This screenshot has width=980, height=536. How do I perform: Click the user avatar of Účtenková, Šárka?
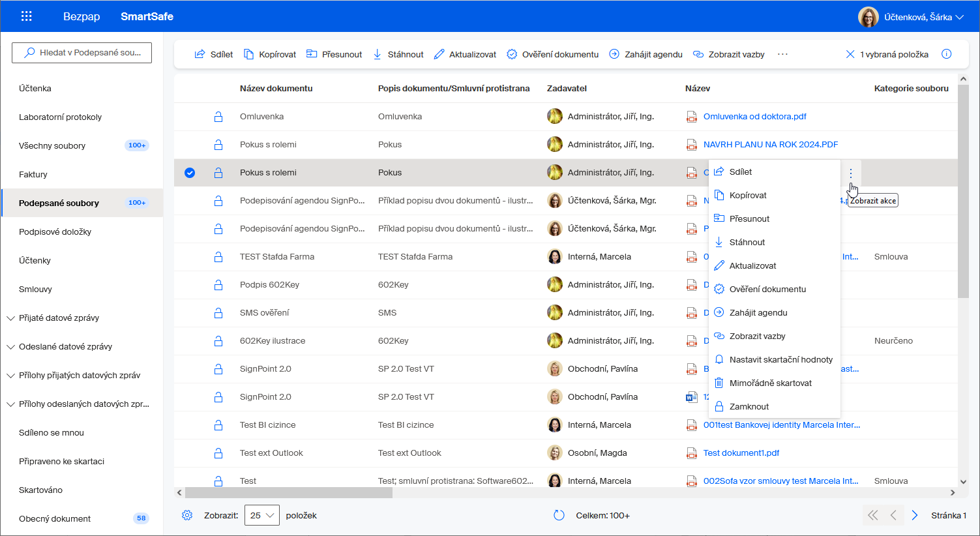(869, 17)
